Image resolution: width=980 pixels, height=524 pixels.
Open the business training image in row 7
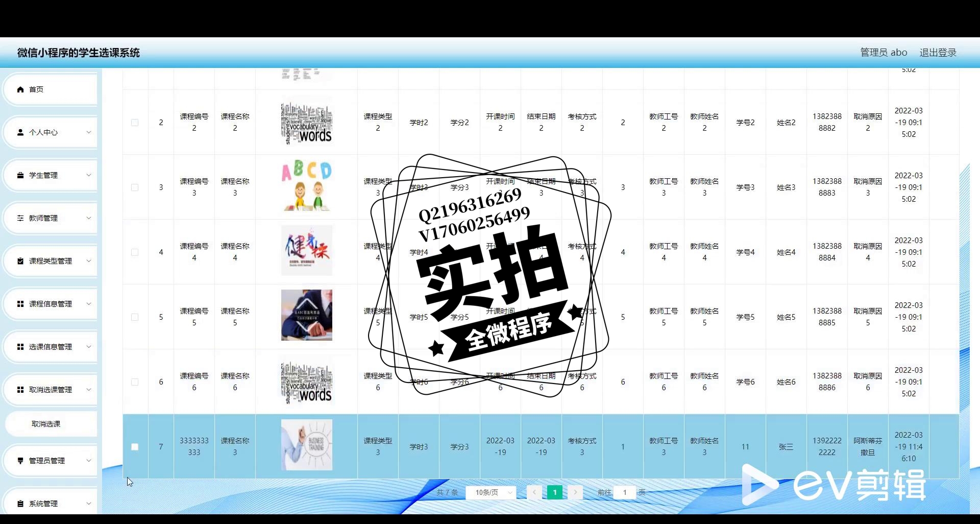(307, 445)
